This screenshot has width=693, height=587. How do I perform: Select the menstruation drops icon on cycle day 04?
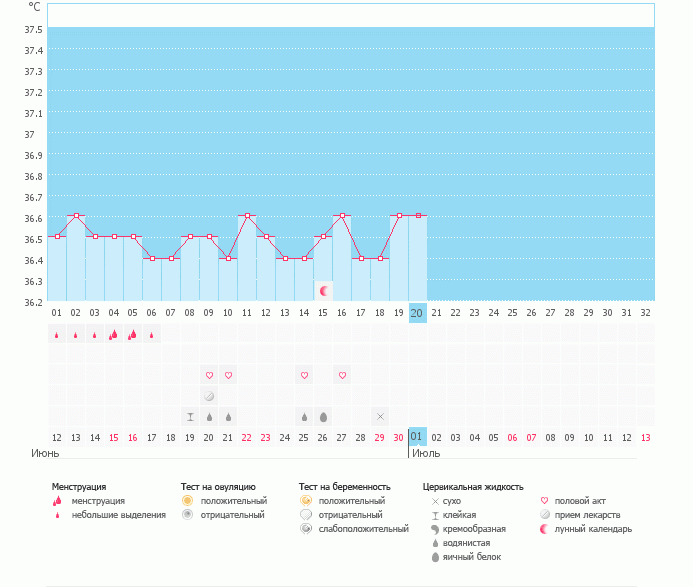[x=113, y=334]
